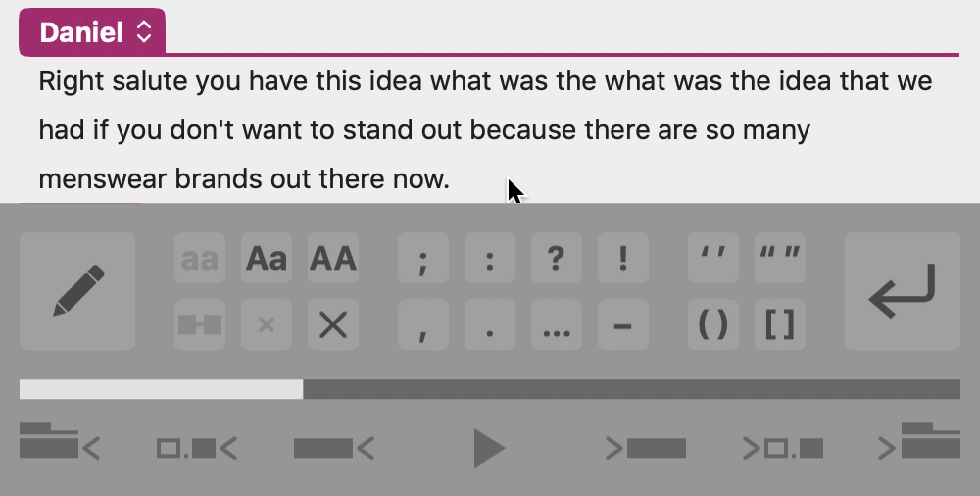Click the large X delete icon

[x=333, y=324]
